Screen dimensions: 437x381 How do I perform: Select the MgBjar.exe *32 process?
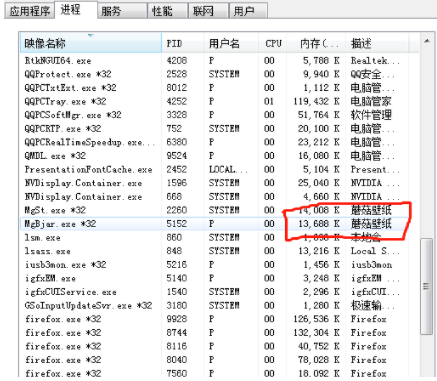214,224
